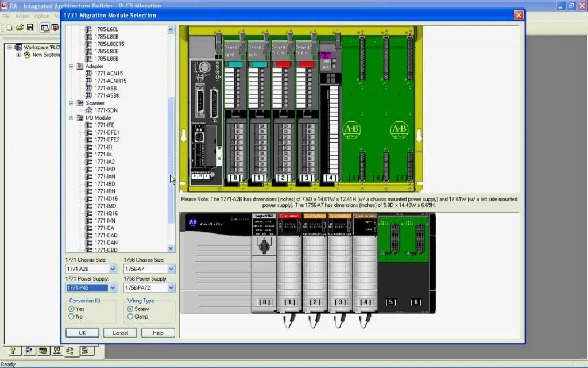The height and width of the screenshot is (368, 588).
Task: Click the icon beside 1771-IBD
Action: [x=89, y=183]
